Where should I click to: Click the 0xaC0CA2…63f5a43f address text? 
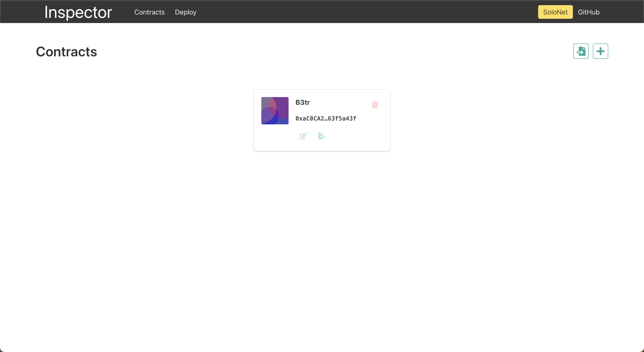tap(326, 118)
